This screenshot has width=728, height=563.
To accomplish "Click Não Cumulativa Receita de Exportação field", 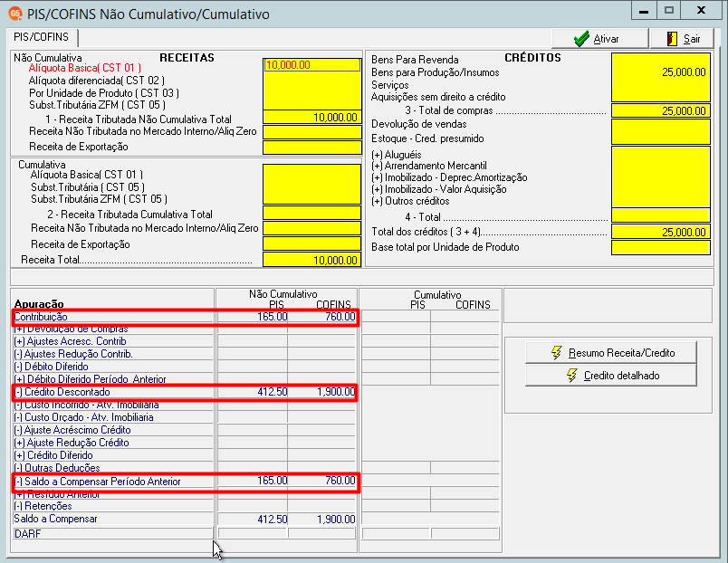I will point(312,148).
